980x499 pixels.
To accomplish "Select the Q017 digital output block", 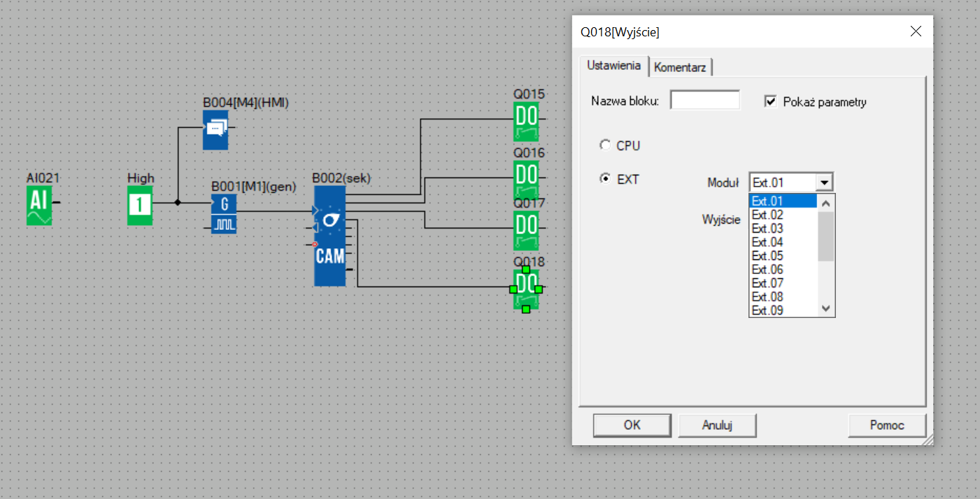I will tap(526, 229).
